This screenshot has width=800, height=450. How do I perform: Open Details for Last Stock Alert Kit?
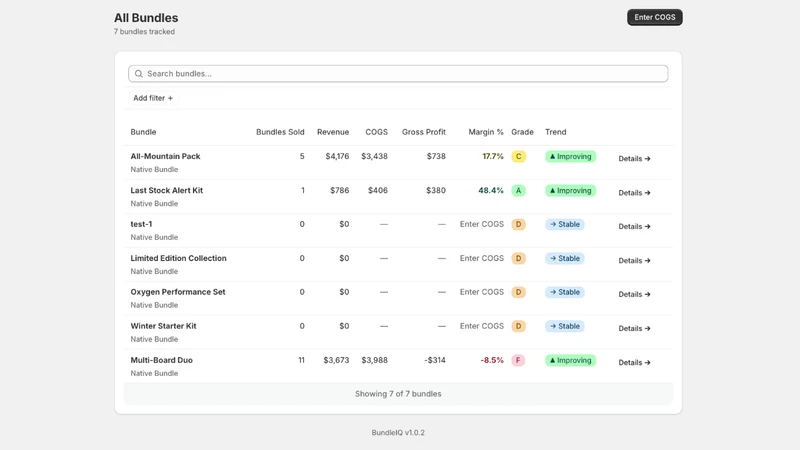pyautogui.click(x=634, y=193)
